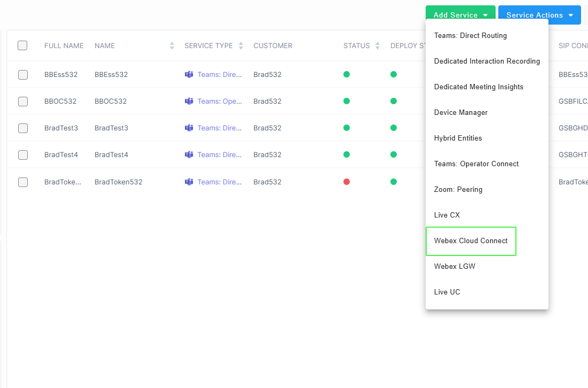The height and width of the screenshot is (388, 588).
Task: Open Teams: Dire... link for BradTest3
Action: point(219,128)
